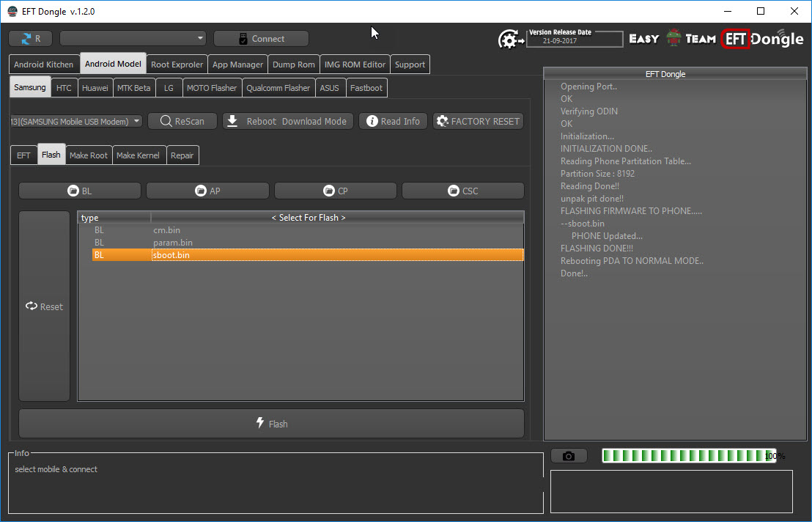Image resolution: width=812 pixels, height=522 pixels.
Task: Browse for CSC file
Action: [x=463, y=191]
